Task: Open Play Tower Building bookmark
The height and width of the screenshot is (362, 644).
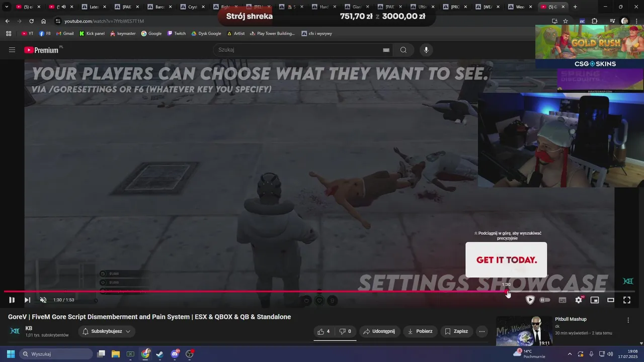Action: [x=272, y=34]
